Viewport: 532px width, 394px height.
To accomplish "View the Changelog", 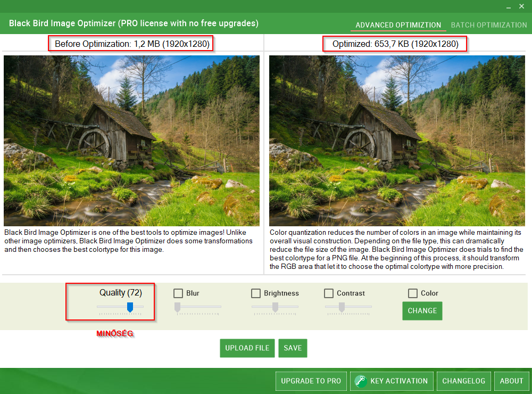I will [463, 381].
